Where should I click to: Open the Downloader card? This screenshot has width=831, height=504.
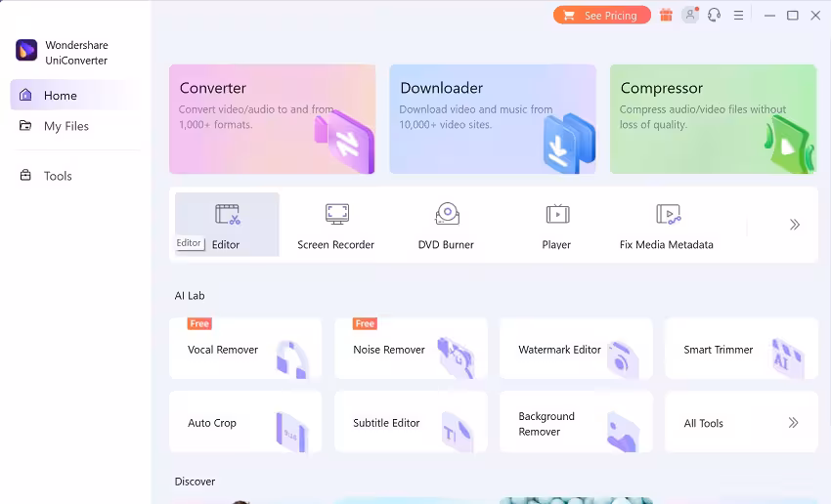[x=493, y=119]
